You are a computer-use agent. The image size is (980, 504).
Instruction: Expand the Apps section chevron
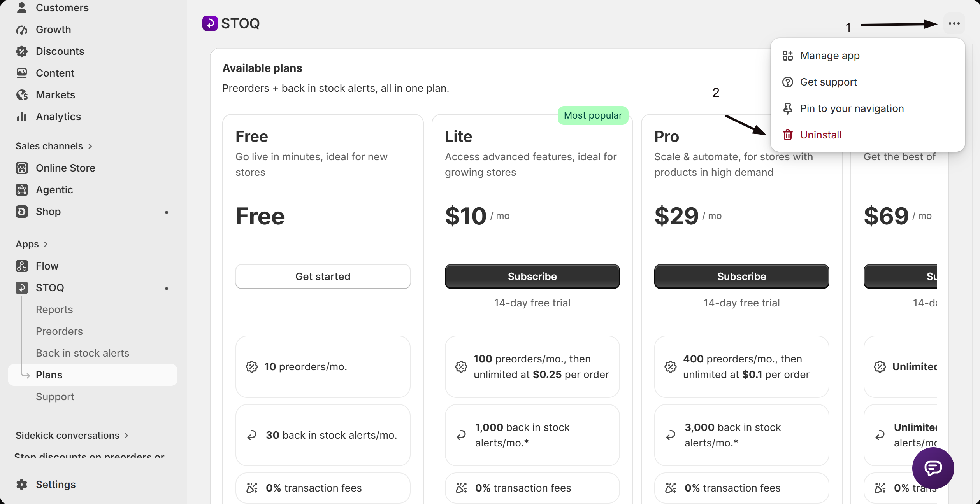[x=46, y=244]
